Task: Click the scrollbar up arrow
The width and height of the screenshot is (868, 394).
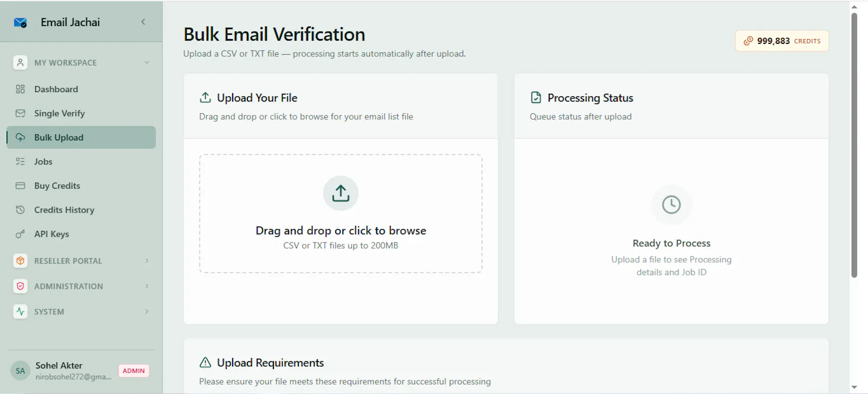Action: click(x=854, y=7)
